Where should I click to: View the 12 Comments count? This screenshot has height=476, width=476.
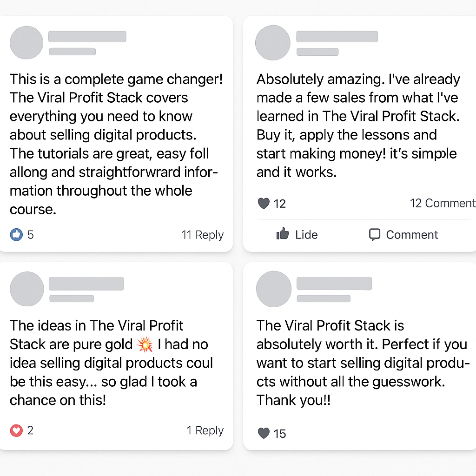tap(443, 203)
